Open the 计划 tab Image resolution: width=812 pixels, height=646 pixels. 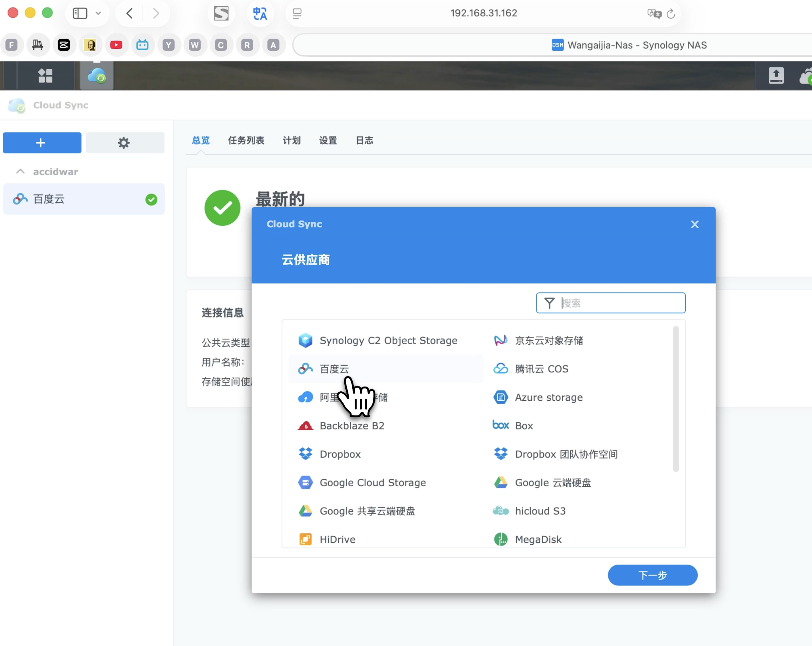click(292, 140)
